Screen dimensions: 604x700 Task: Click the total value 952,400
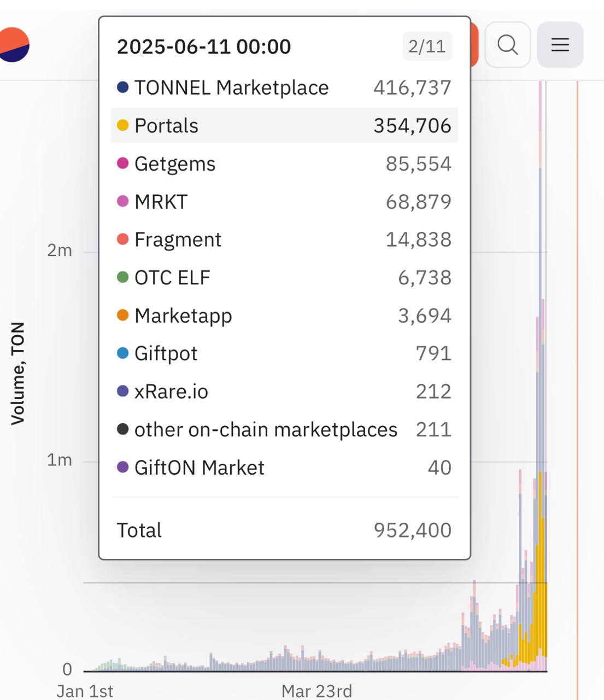(x=413, y=530)
